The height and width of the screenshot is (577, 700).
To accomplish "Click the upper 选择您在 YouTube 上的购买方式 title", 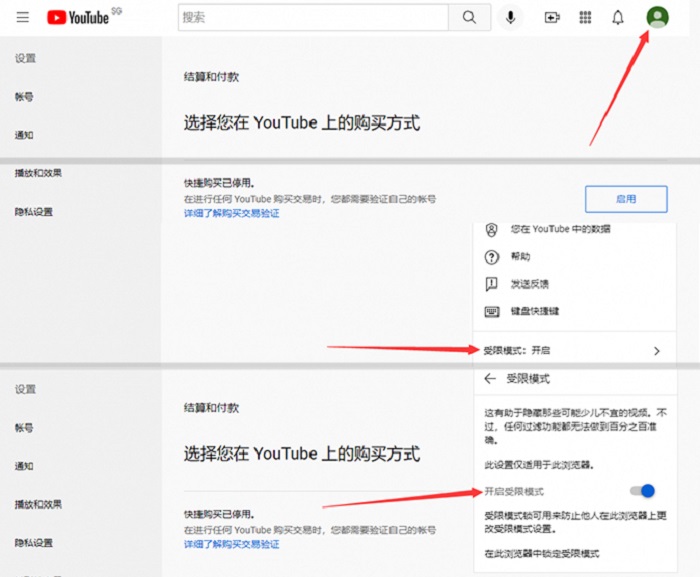I will (x=302, y=123).
